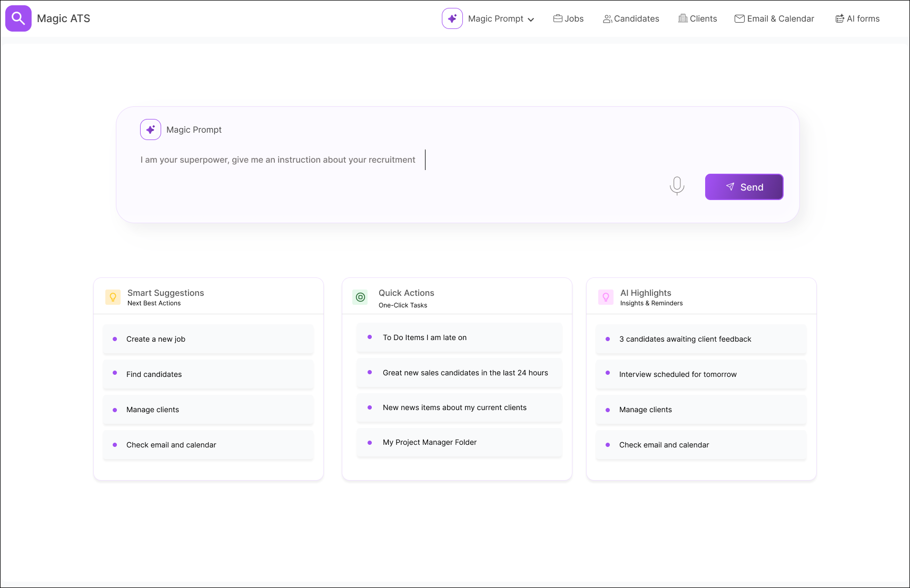Select 'Create a new job' suggestion
910x588 pixels.
(208, 339)
